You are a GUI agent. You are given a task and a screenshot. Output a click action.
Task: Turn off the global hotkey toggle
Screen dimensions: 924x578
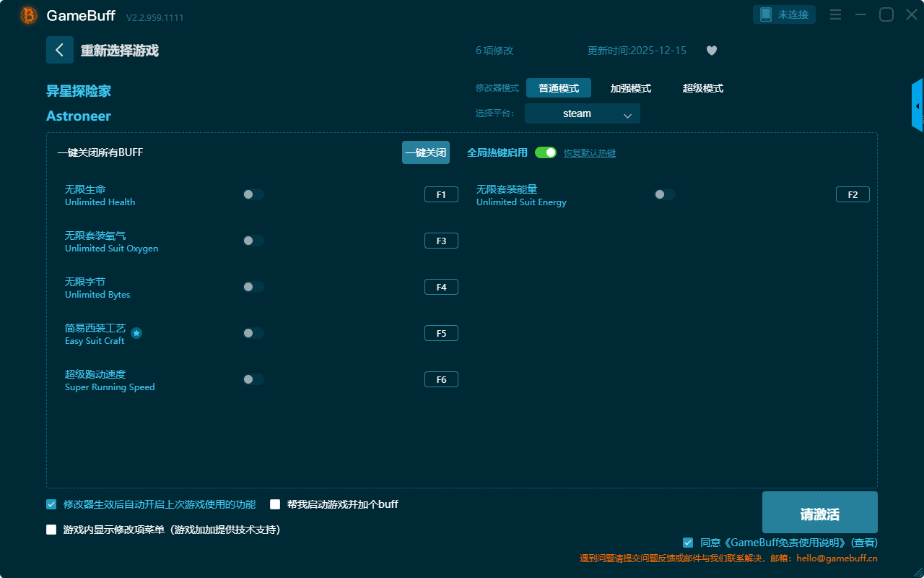coord(546,152)
